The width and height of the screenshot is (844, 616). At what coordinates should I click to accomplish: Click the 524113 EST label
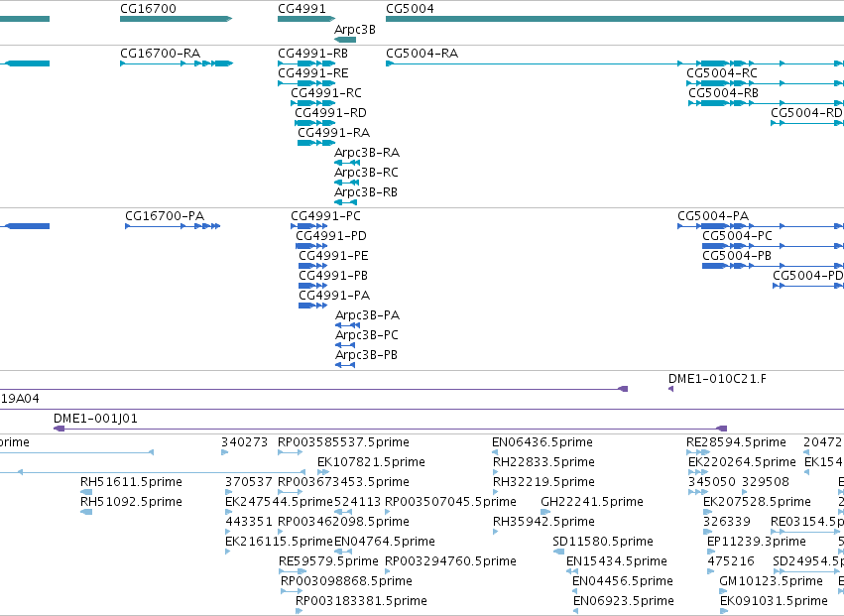pos(357,502)
